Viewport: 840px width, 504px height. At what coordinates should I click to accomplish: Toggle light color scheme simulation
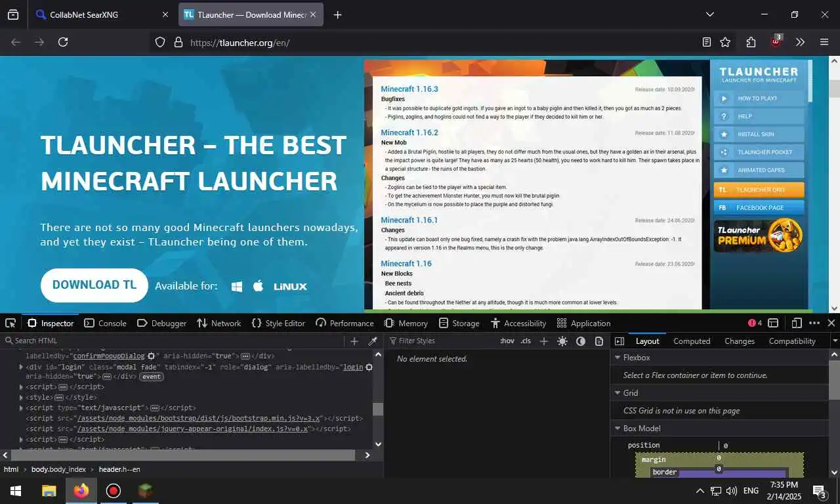562,341
